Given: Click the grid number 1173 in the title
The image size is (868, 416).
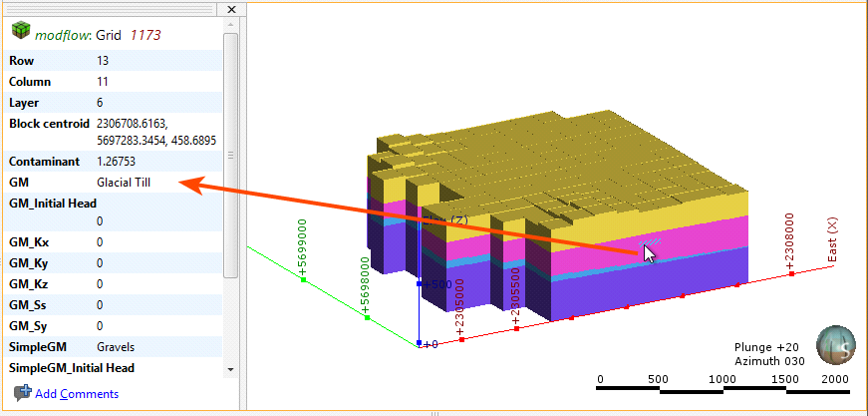Looking at the screenshot, I should (x=143, y=35).
